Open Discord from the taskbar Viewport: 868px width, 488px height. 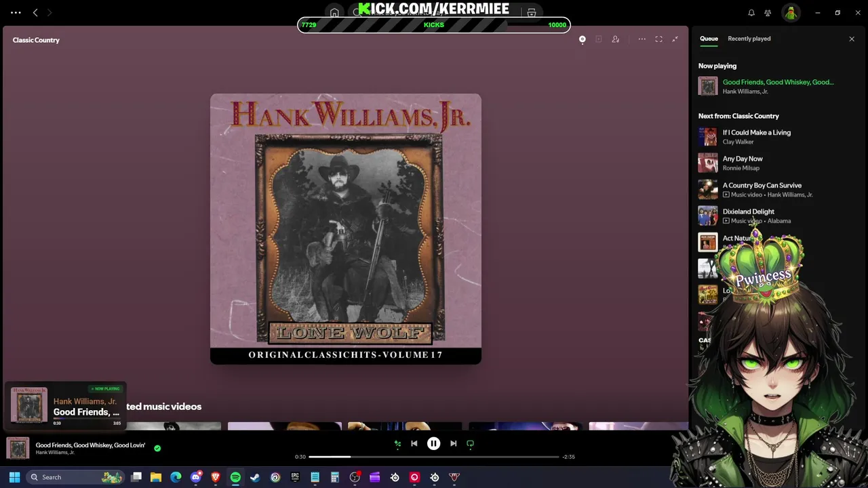[x=196, y=477]
